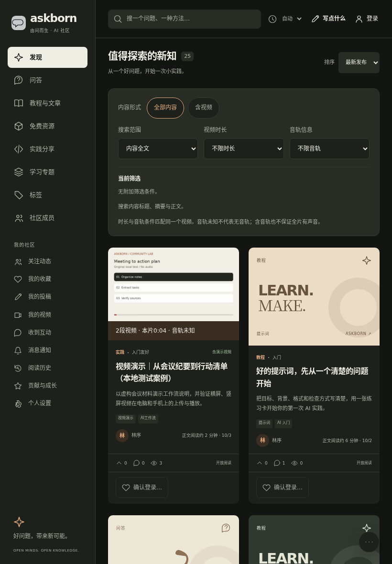Open the 最新发布 sort dropdown
392x564 pixels.
(359, 62)
